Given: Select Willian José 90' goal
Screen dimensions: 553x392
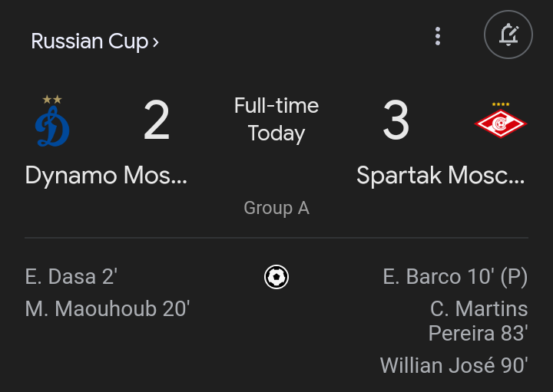Looking at the screenshot, I should pyautogui.click(x=454, y=365).
